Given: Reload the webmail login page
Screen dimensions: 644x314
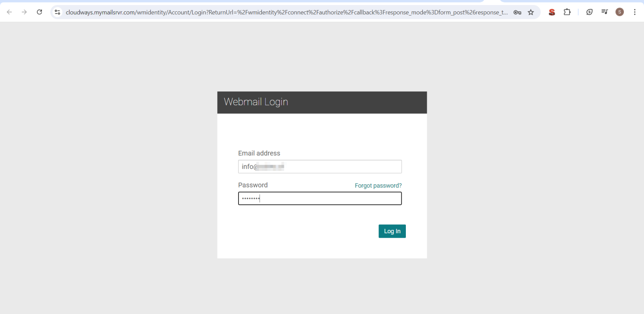Looking at the screenshot, I should point(39,12).
